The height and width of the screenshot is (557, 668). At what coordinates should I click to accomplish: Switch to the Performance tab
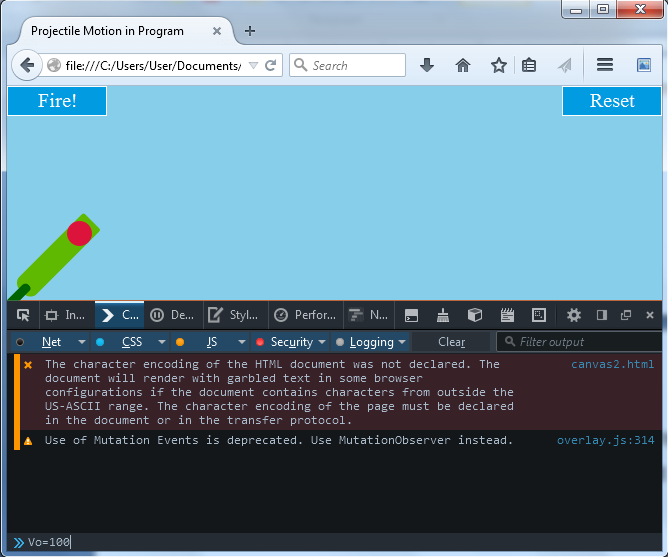point(305,315)
